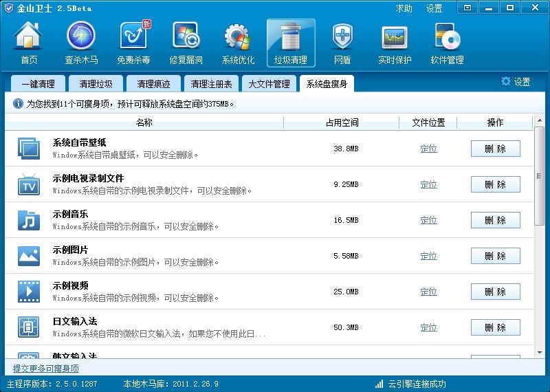550x392 pixels.
Task: Click 文件位置 column header
Action: coord(428,122)
